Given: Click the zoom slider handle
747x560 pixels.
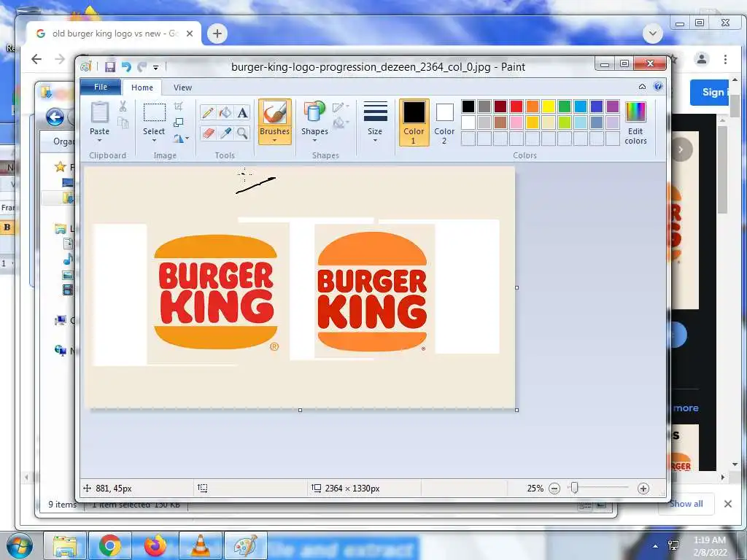Looking at the screenshot, I should (x=575, y=488).
